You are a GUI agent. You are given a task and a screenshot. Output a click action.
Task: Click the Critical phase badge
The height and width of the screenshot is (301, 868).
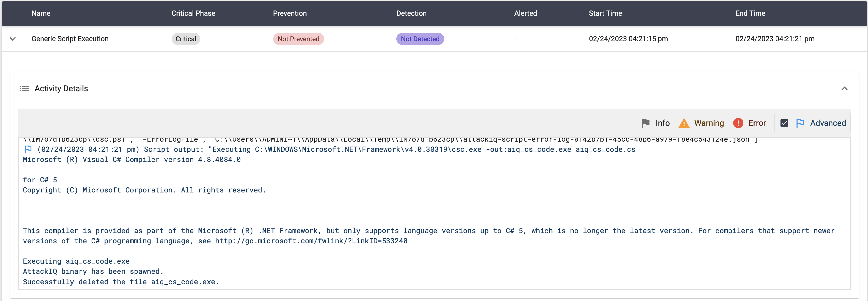tap(186, 39)
